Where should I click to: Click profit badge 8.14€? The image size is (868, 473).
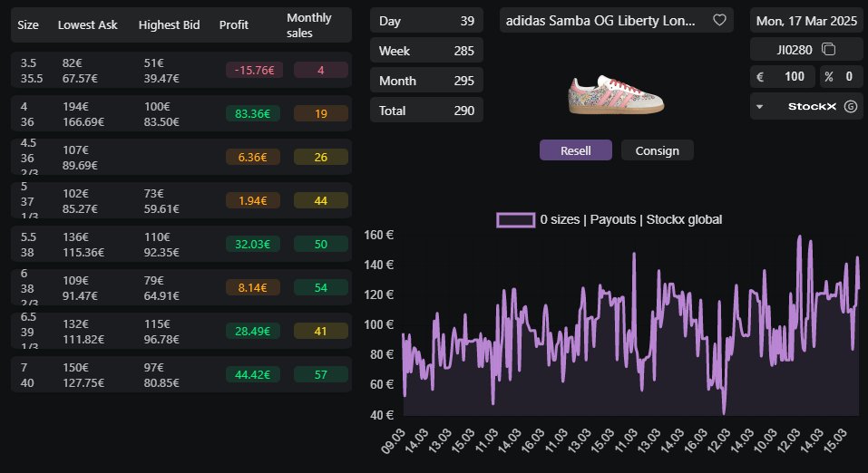(252, 287)
